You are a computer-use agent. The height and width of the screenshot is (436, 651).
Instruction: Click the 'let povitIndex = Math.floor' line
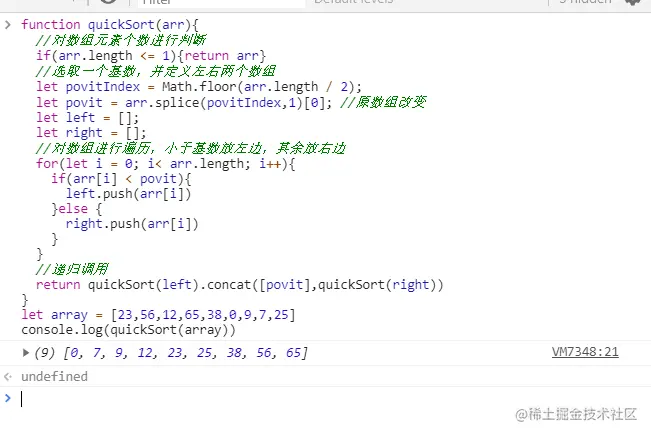[199, 87]
